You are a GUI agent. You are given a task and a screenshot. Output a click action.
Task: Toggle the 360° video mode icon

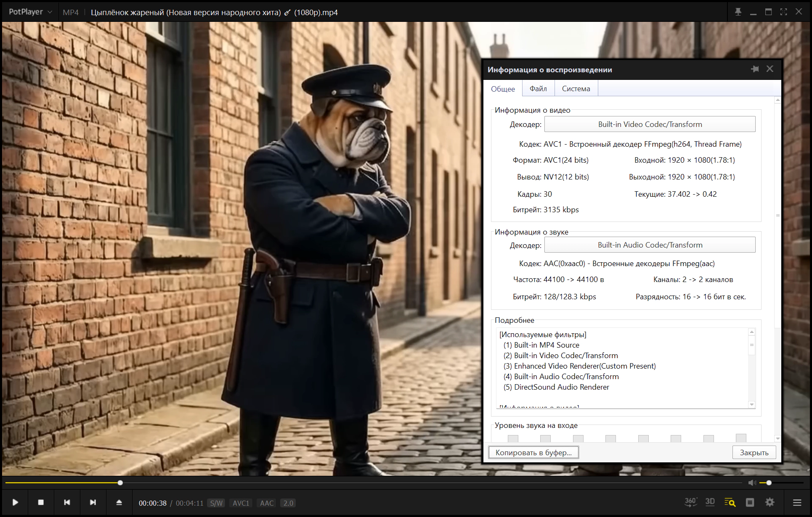pos(690,502)
